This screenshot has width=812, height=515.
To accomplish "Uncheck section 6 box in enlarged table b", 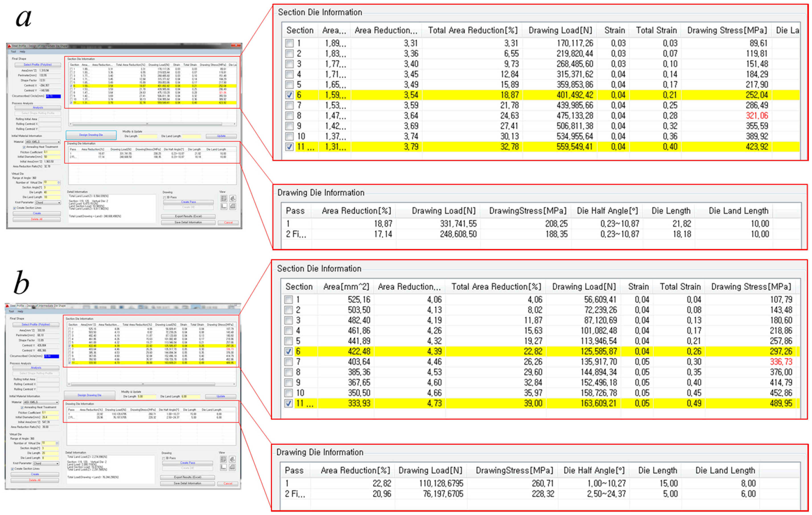I will [288, 352].
